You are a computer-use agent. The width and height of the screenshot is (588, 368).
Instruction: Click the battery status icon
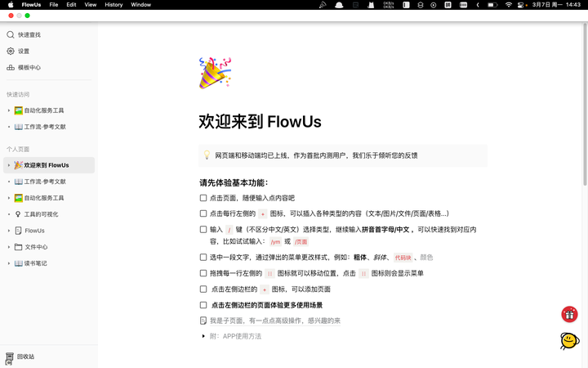(x=492, y=5)
